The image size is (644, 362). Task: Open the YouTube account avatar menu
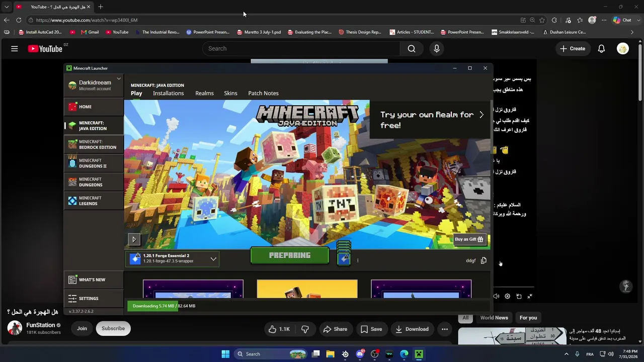(x=623, y=49)
